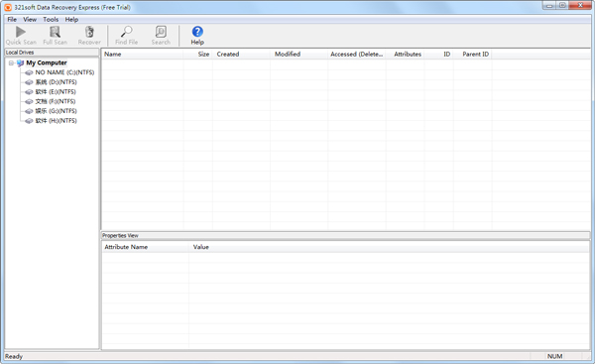Click the My Computer icon in tree
Viewport: 595px width, 364px height.
20,63
